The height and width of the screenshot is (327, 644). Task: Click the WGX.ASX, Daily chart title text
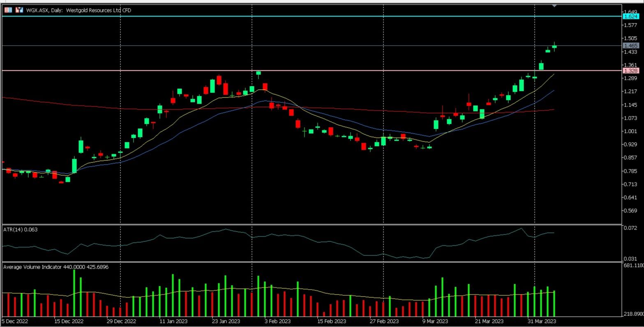pyautogui.click(x=78, y=10)
